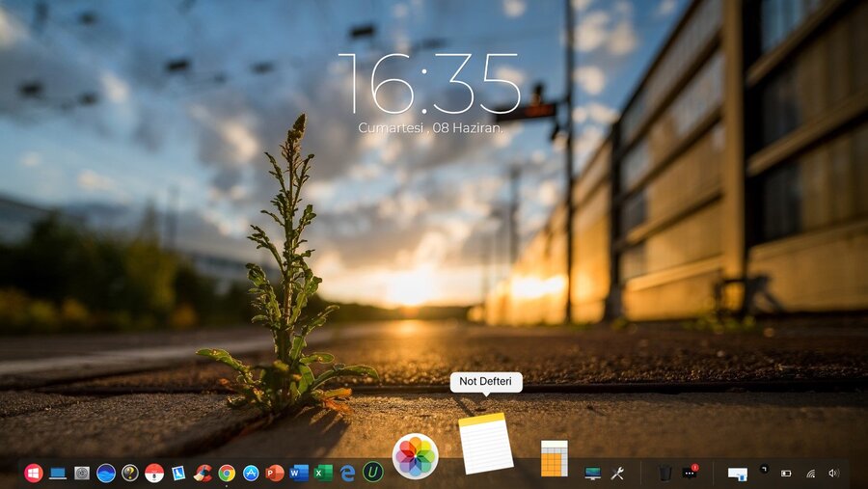Open the Windows Start icon in dock
Image resolution: width=868 pixels, height=489 pixels.
coord(34,473)
